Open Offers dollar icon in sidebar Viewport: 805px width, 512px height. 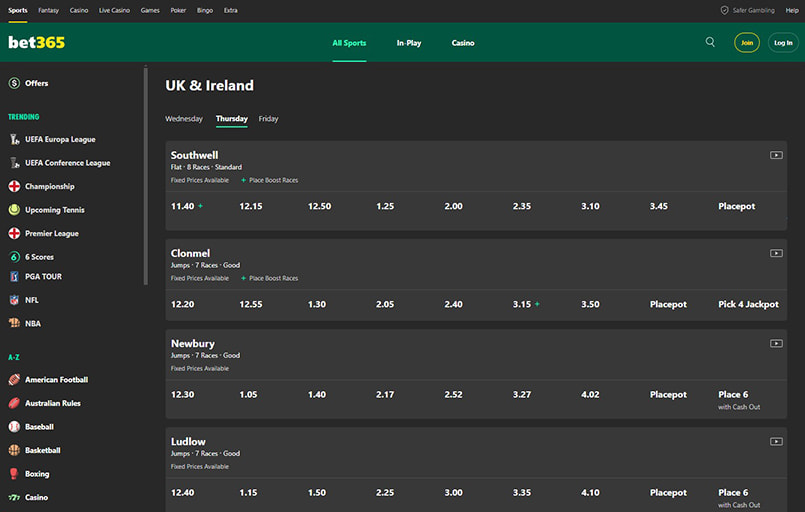[x=15, y=83]
